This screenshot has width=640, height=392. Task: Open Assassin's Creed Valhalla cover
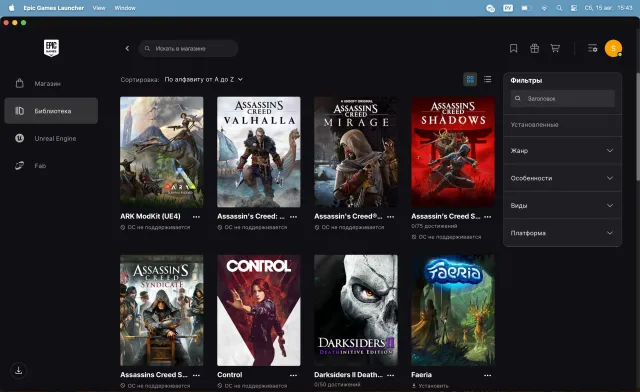[259, 152]
